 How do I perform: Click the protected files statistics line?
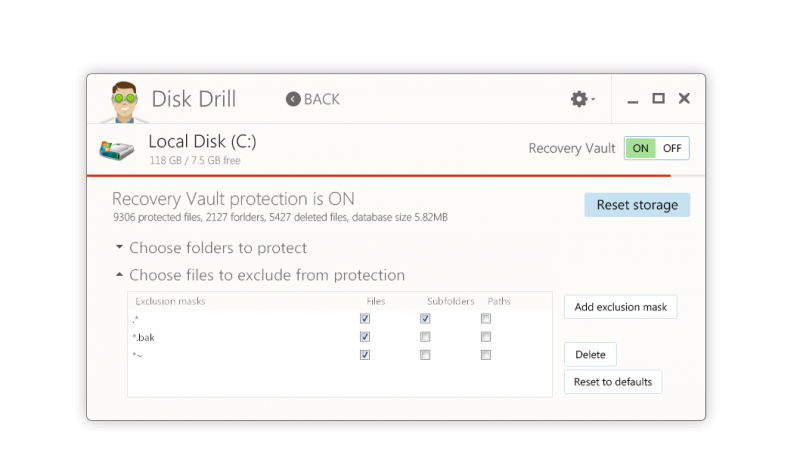280,217
